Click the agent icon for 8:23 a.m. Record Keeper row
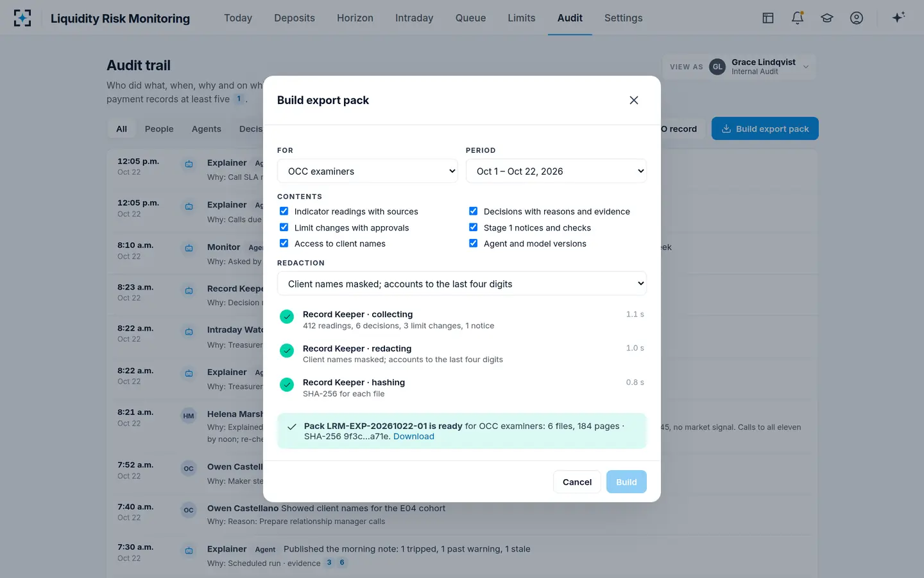Image resolution: width=924 pixels, height=578 pixels. tap(189, 290)
